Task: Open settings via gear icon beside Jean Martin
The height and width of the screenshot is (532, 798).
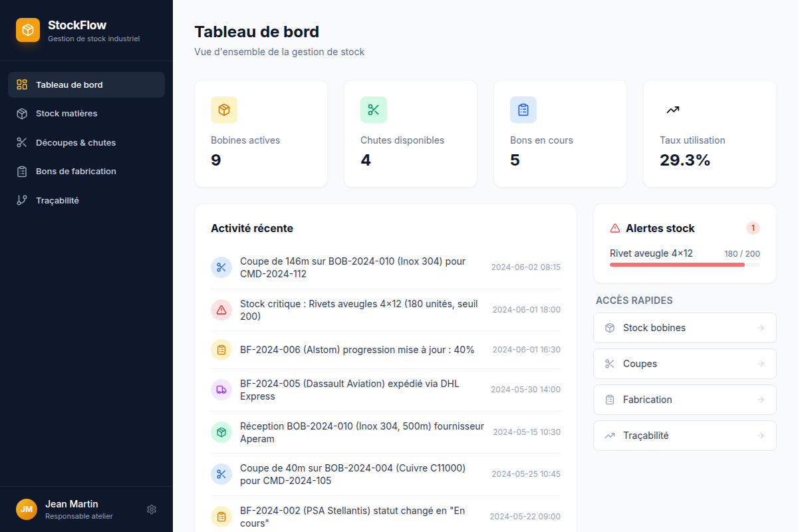Action: click(x=152, y=509)
